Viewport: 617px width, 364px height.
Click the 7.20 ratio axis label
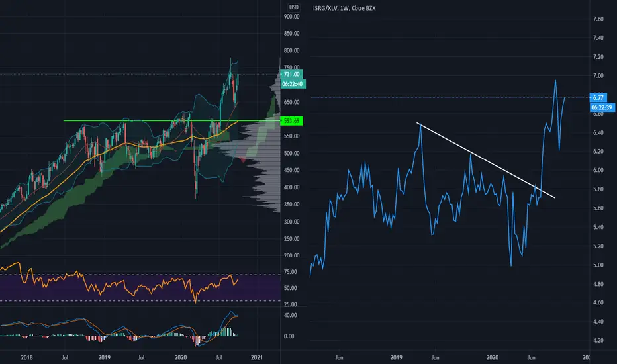[598, 57]
